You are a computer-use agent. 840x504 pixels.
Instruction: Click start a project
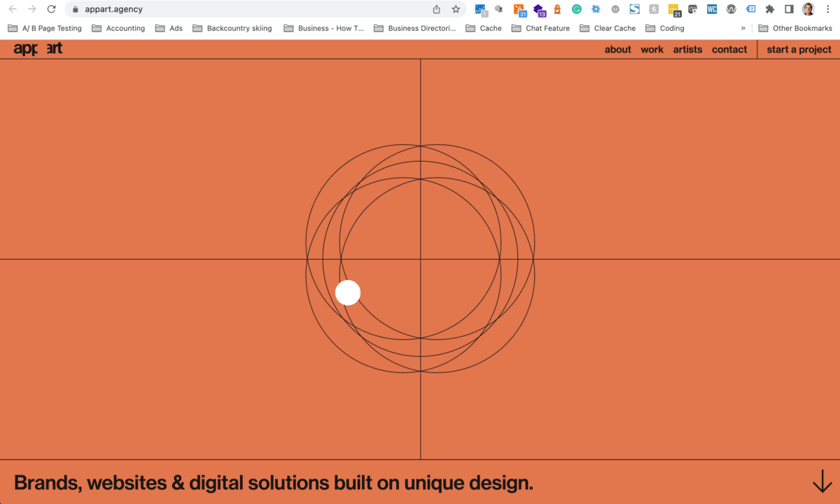tap(799, 49)
